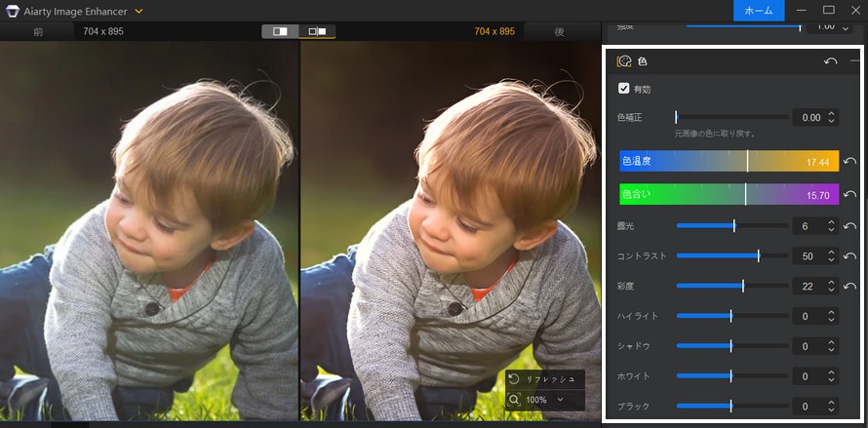Viewport: 868px width, 428px height.
Task: Reset the コントラスト value
Action: point(850,256)
